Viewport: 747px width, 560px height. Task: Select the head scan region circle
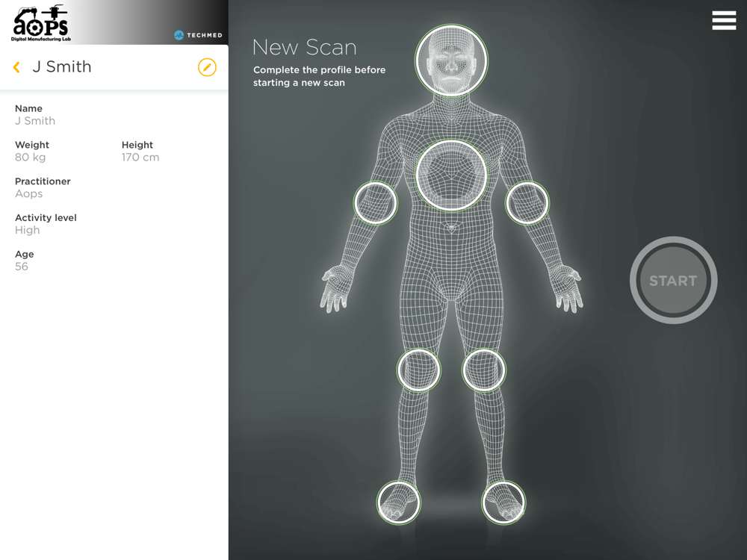point(451,61)
